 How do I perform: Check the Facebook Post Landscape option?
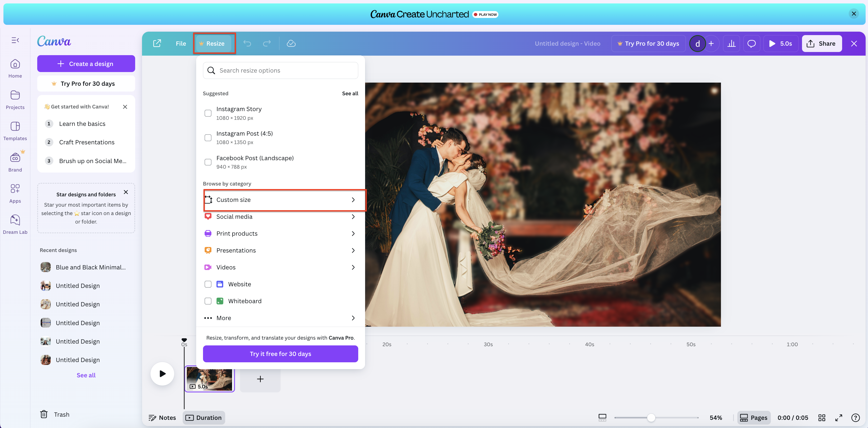207,162
